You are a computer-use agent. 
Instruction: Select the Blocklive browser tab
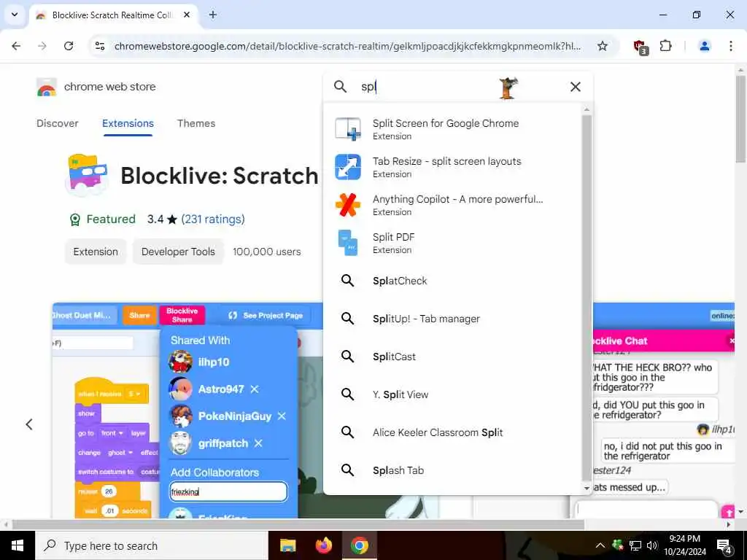click(x=113, y=15)
